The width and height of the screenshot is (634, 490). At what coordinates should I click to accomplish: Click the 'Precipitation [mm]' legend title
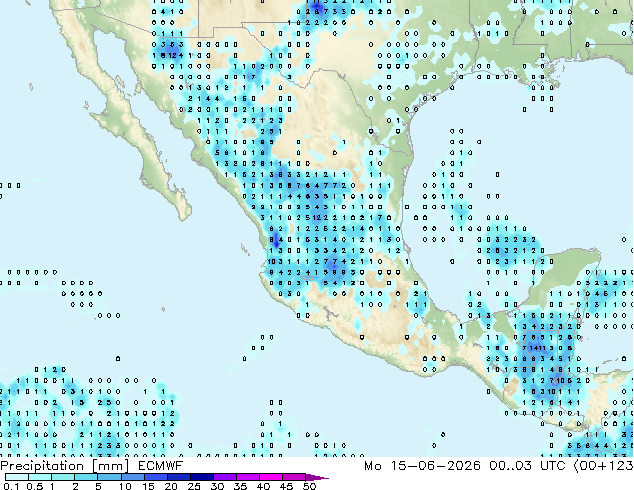pyautogui.click(x=64, y=466)
